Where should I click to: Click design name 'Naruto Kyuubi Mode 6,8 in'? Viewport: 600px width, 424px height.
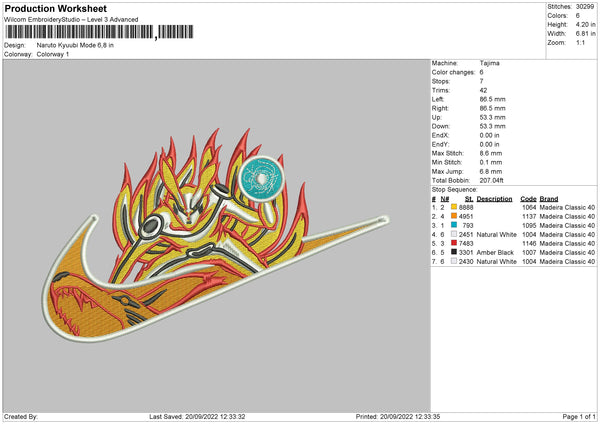pyautogui.click(x=75, y=45)
